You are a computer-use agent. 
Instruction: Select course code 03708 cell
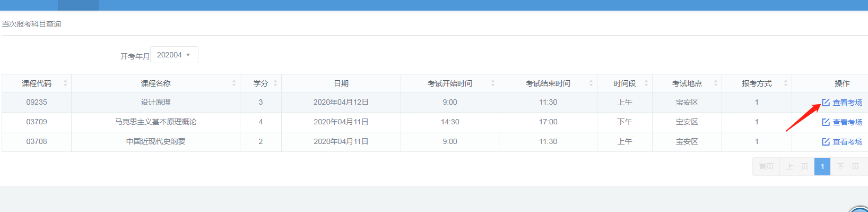[x=37, y=141]
